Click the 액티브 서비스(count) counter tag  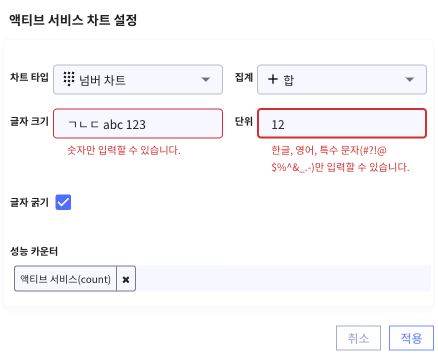tap(65, 279)
